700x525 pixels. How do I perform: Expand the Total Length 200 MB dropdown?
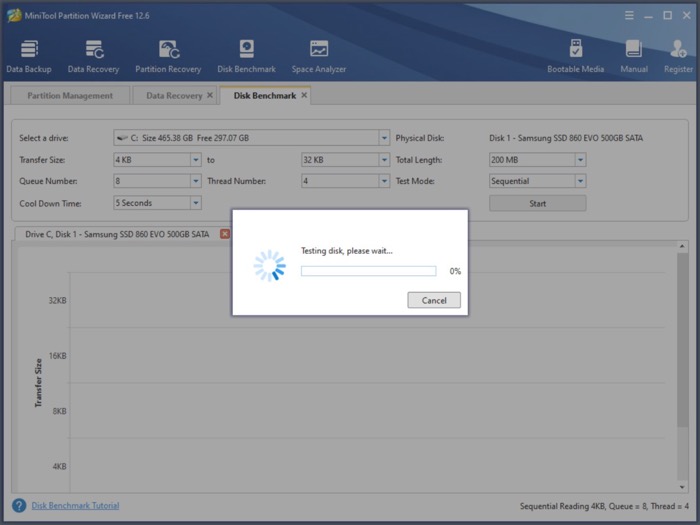pyautogui.click(x=580, y=159)
